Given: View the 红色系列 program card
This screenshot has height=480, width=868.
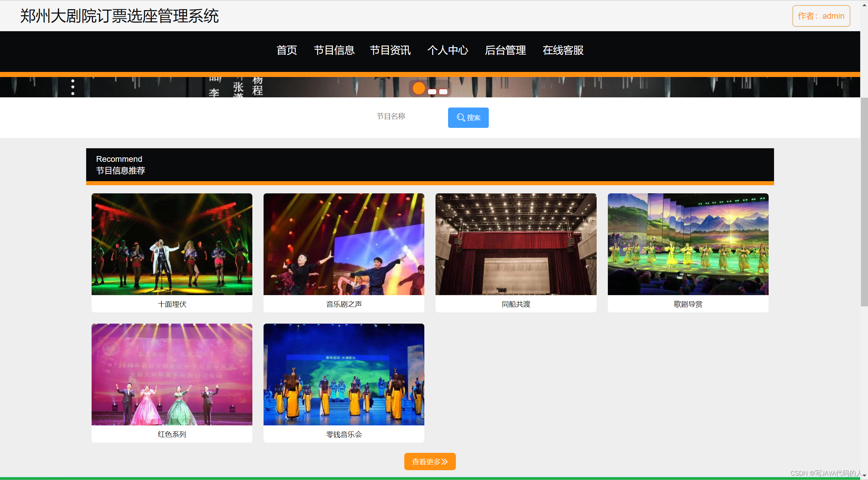Looking at the screenshot, I should [x=172, y=374].
